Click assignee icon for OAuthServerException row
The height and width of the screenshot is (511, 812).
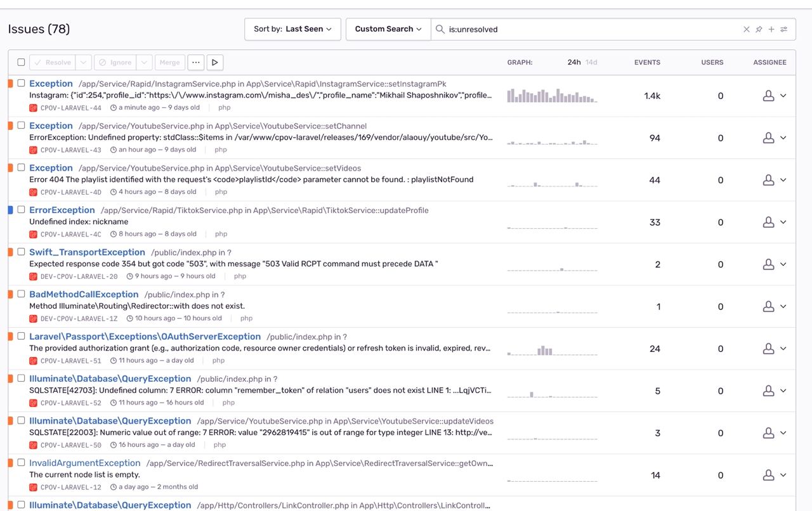coord(768,349)
